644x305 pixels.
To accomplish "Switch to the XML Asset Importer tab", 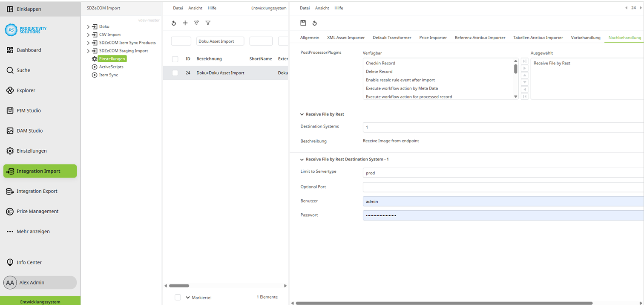I will tap(346, 38).
